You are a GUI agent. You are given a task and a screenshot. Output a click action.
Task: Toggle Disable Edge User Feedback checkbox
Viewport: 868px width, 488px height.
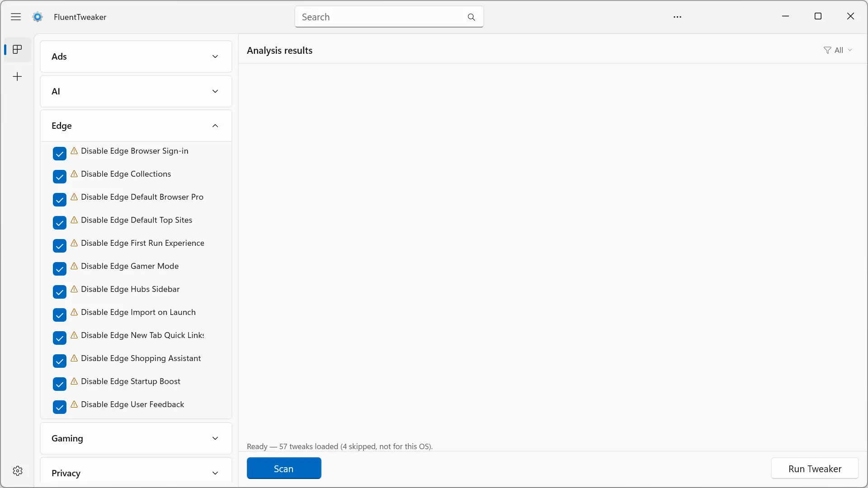pos(60,407)
